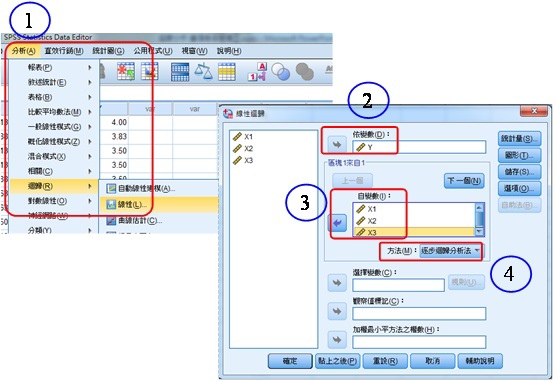Click the 輔助說明 button
Viewport: 556px width, 381px height.
coord(480,361)
